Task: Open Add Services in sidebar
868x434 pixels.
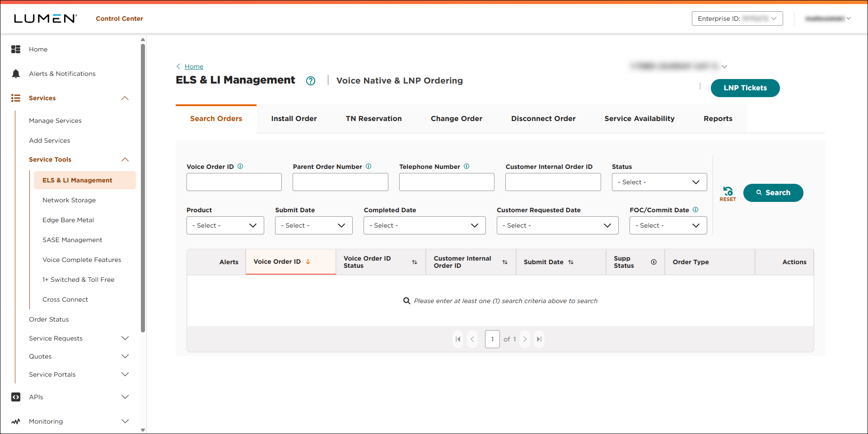Action: pos(50,140)
